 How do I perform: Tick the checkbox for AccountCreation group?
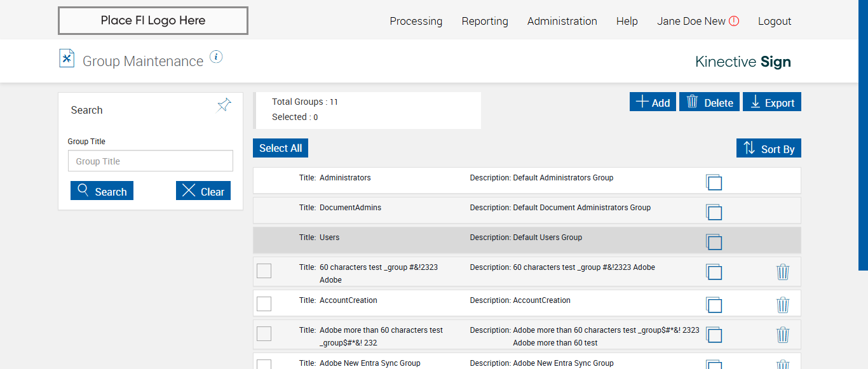click(x=264, y=304)
